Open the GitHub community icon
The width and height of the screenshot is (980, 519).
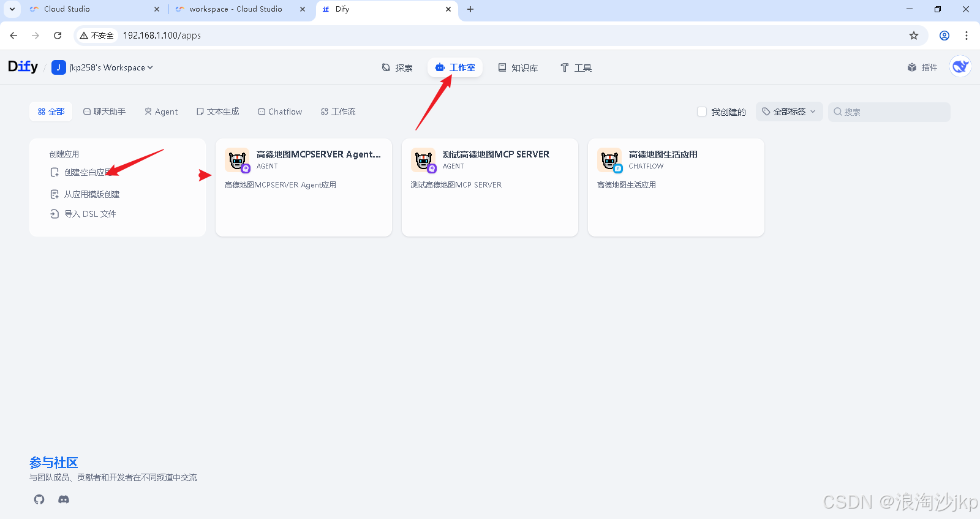(x=39, y=499)
